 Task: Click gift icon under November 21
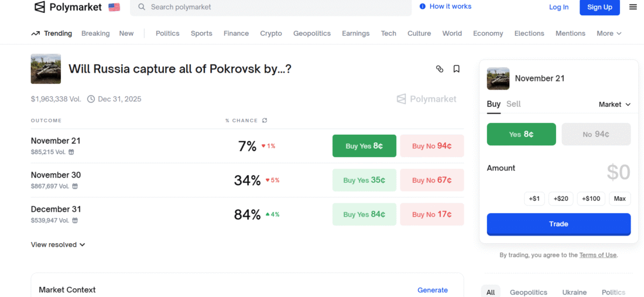pos(71,152)
